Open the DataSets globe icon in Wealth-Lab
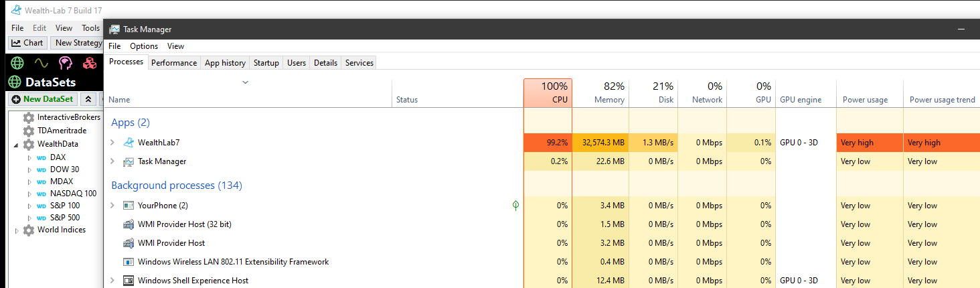The width and height of the screenshot is (980, 288). click(17, 63)
